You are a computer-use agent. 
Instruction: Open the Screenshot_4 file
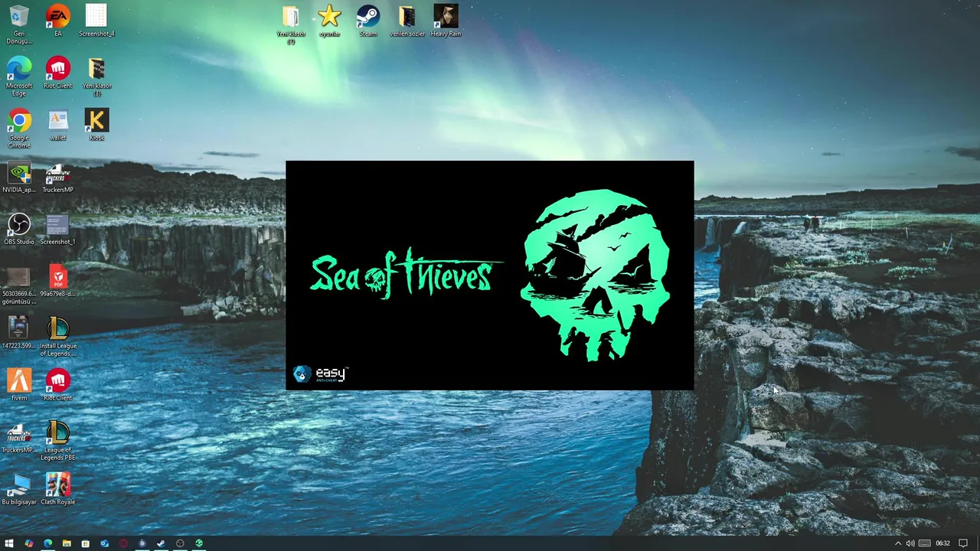click(x=96, y=21)
